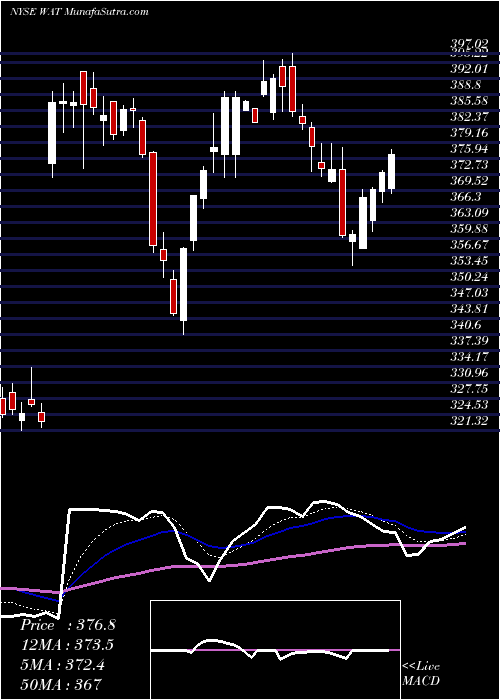Click the 347.03 price level value
The image size is (500, 700).
[467, 294]
